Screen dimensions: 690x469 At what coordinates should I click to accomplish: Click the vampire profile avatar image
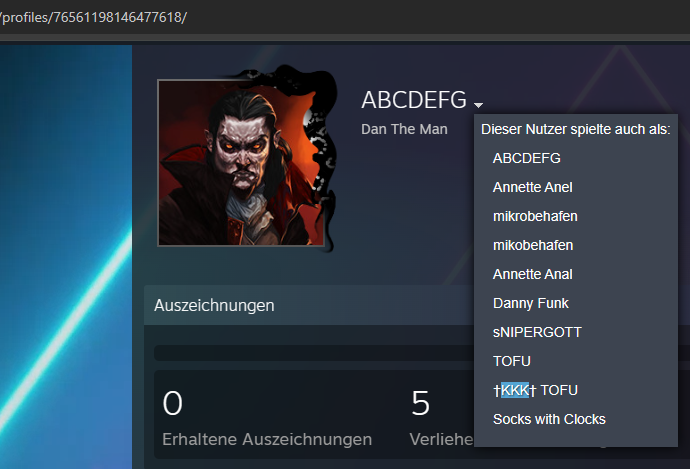241,162
